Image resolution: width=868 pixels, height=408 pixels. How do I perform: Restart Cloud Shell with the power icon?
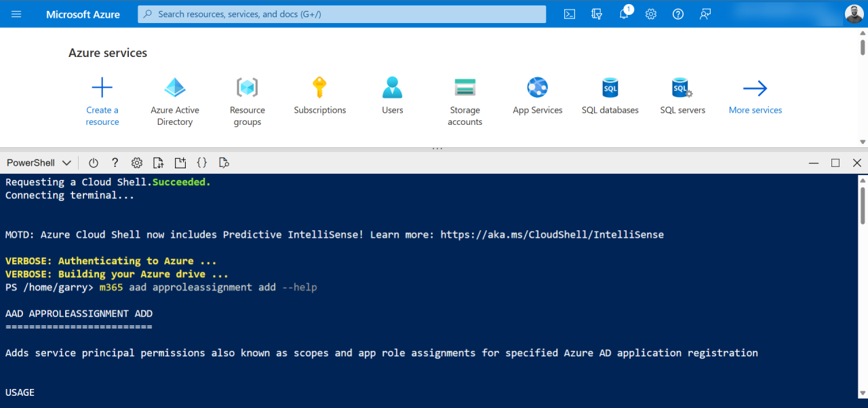point(94,163)
